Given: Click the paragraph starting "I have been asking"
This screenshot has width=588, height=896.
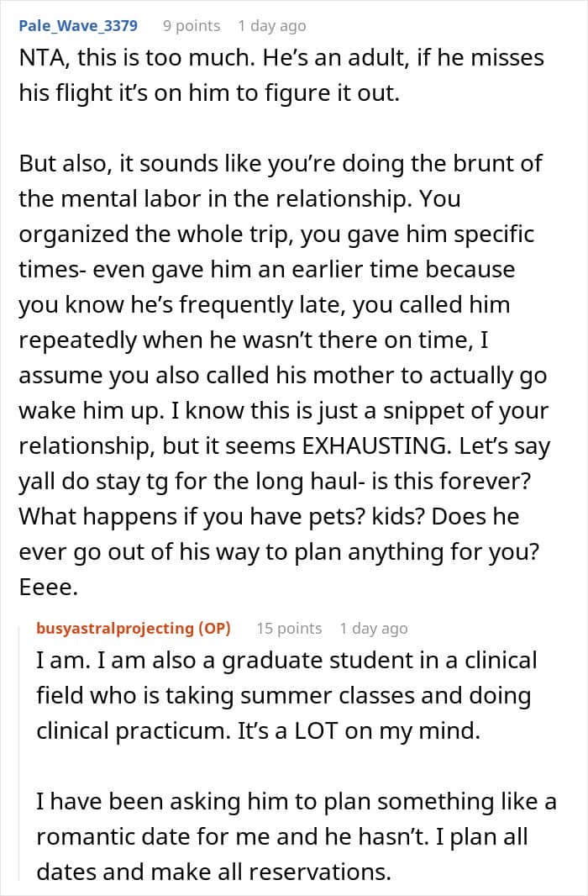Looking at the screenshot, I should (296, 837).
